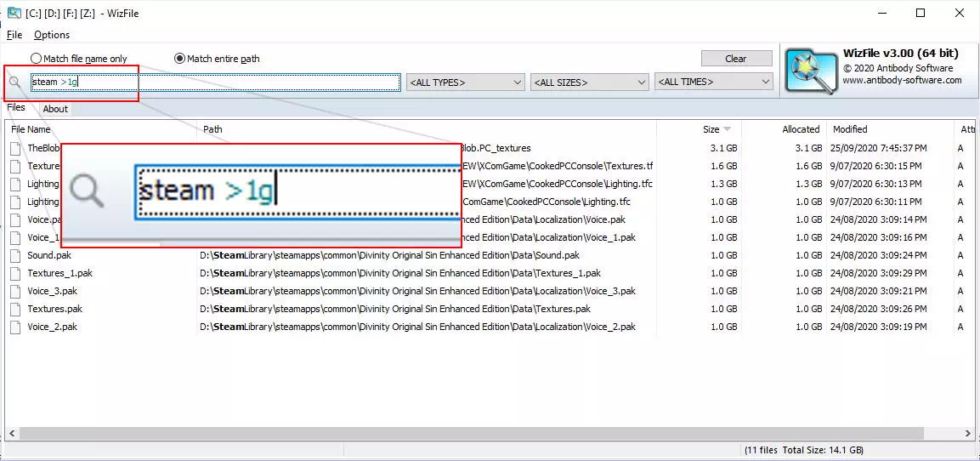Sort by the Path column header
This screenshot has height=461, width=980.
pos(212,129)
